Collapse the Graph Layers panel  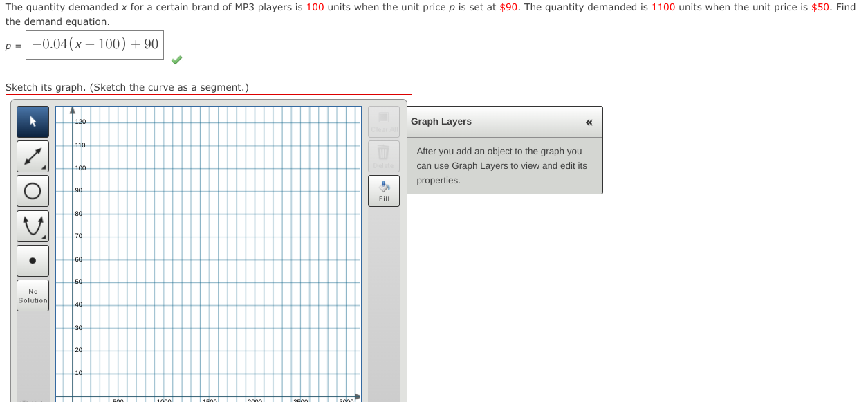tap(589, 122)
